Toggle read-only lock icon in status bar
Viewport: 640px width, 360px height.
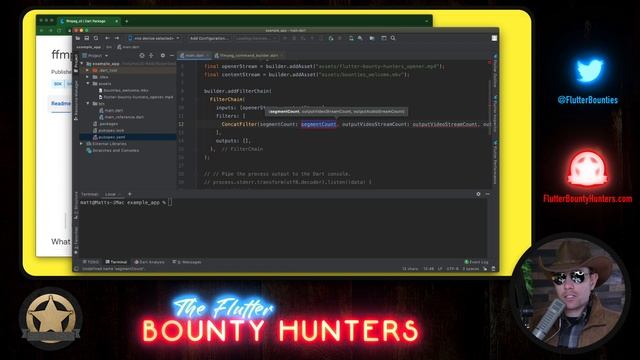485,269
